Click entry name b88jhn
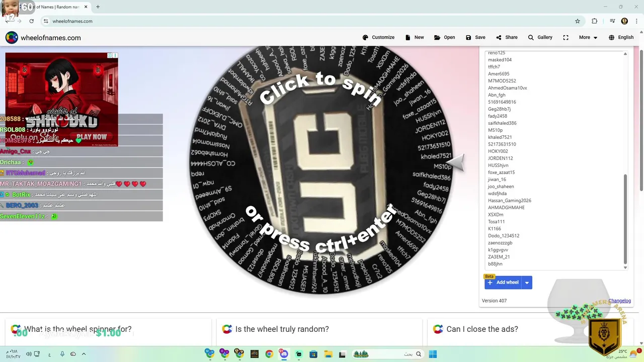 (495, 264)
